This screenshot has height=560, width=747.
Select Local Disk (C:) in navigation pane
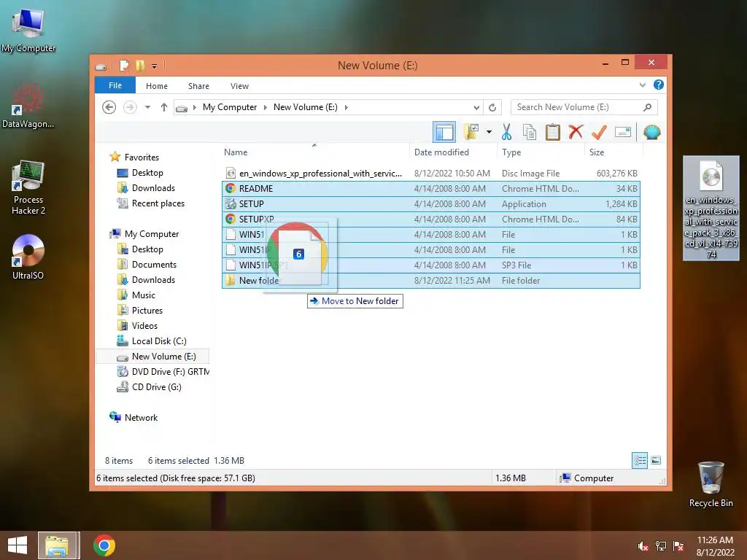(158, 341)
